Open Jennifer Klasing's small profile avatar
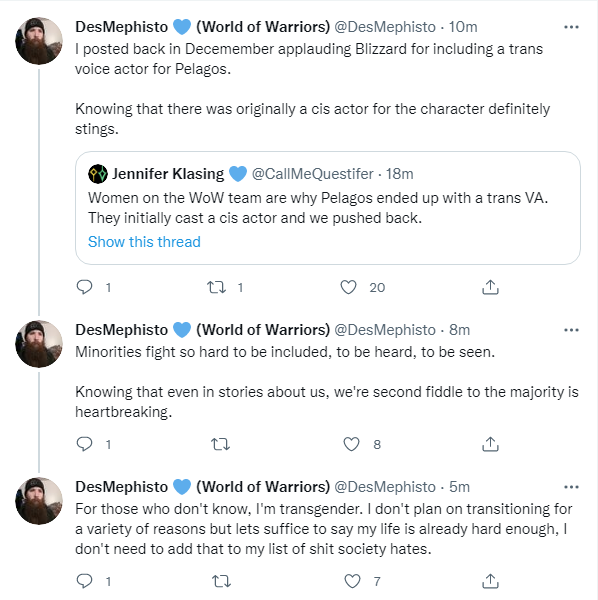Image resolution: width=598 pixels, height=600 pixels. [98, 174]
